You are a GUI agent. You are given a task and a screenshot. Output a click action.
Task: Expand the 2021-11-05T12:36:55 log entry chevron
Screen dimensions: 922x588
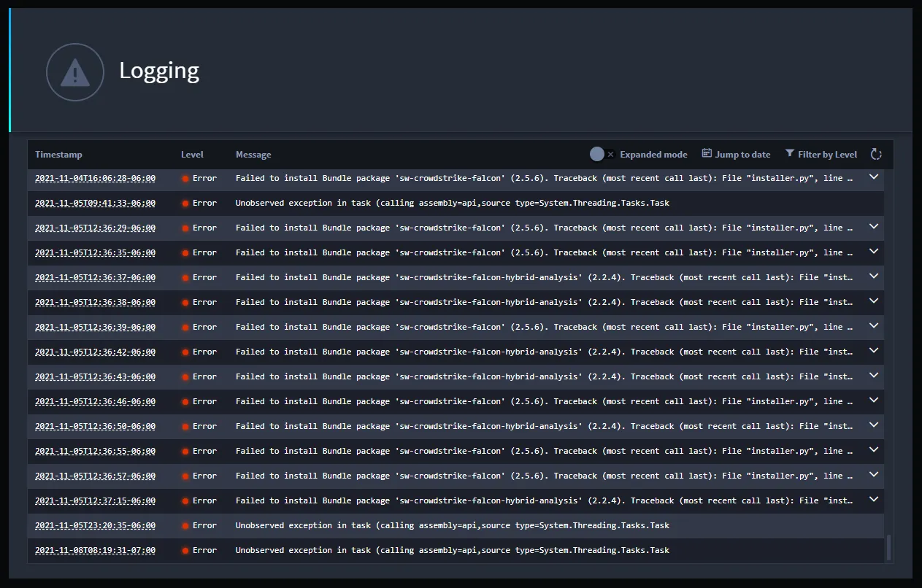[x=873, y=450]
